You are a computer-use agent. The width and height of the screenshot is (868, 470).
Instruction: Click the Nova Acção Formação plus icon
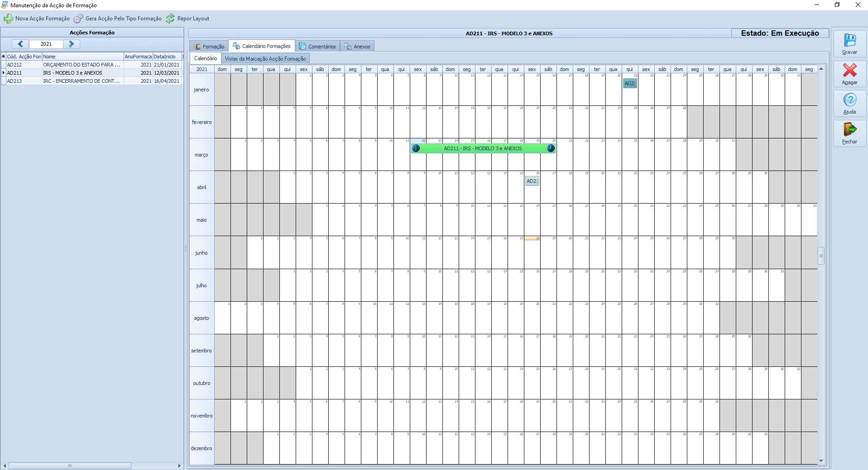point(8,19)
